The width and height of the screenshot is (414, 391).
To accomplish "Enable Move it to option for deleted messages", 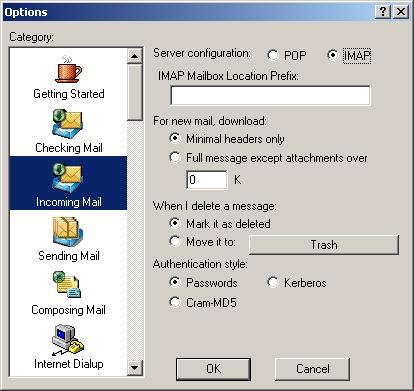I will pos(175,241).
